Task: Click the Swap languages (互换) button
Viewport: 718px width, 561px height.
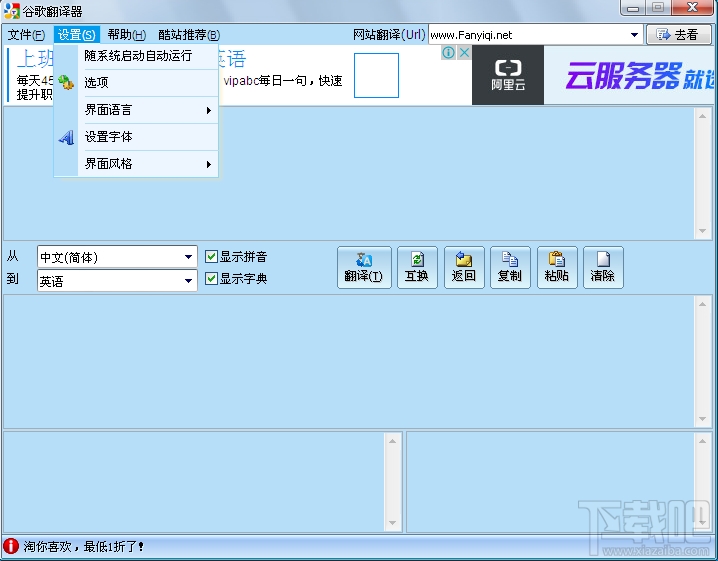Action: click(x=417, y=267)
